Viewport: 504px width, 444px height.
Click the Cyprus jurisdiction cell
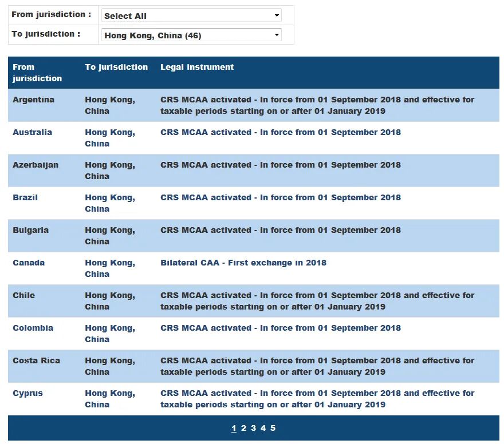click(x=27, y=393)
